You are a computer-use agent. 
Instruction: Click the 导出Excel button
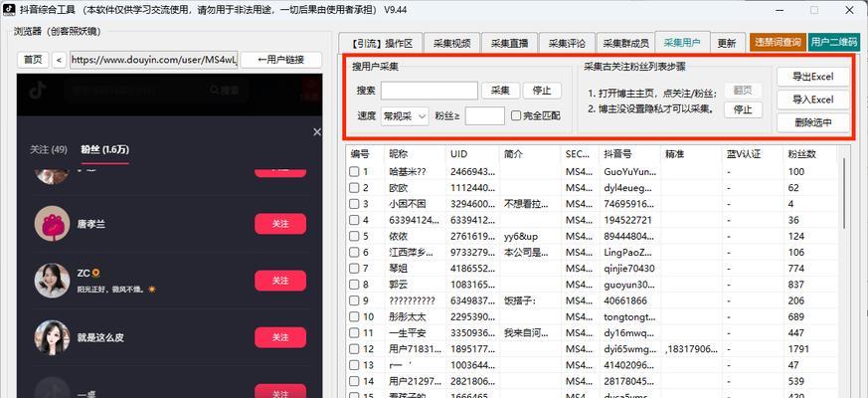[812, 77]
